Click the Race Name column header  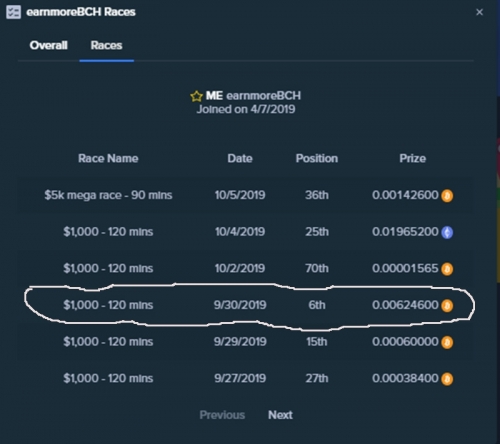coord(108,158)
